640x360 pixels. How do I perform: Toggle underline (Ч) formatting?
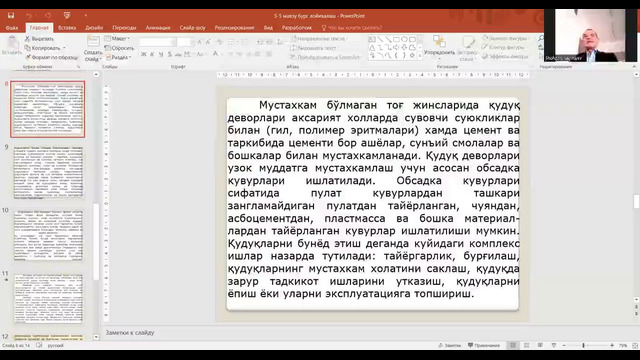click(x=161, y=54)
